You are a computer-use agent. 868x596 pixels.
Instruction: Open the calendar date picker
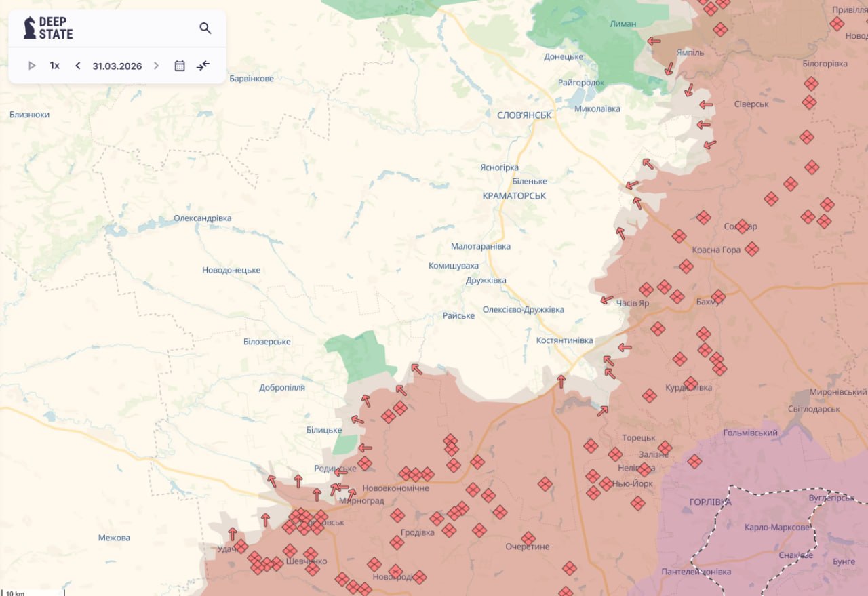[180, 66]
